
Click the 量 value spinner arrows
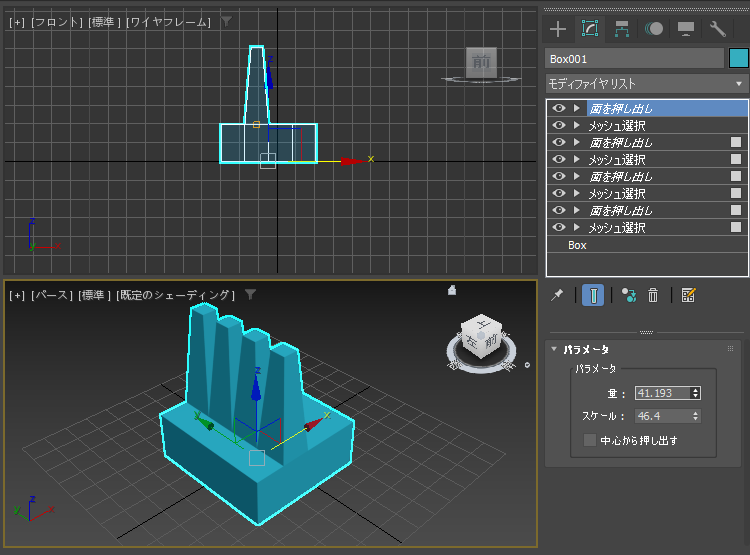click(695, 393)
